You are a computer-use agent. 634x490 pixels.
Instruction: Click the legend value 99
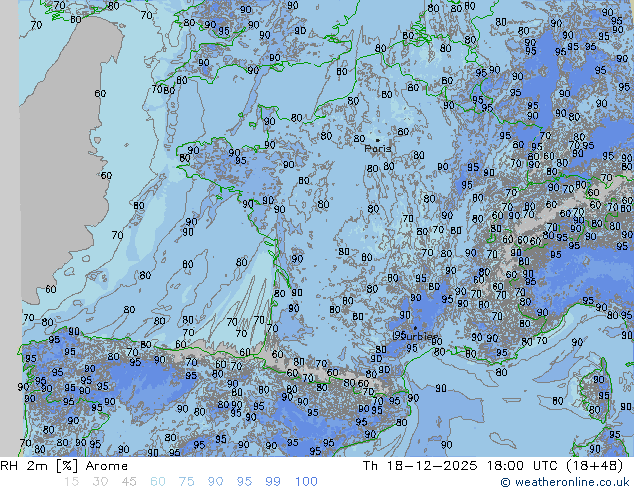click(273, 482)
